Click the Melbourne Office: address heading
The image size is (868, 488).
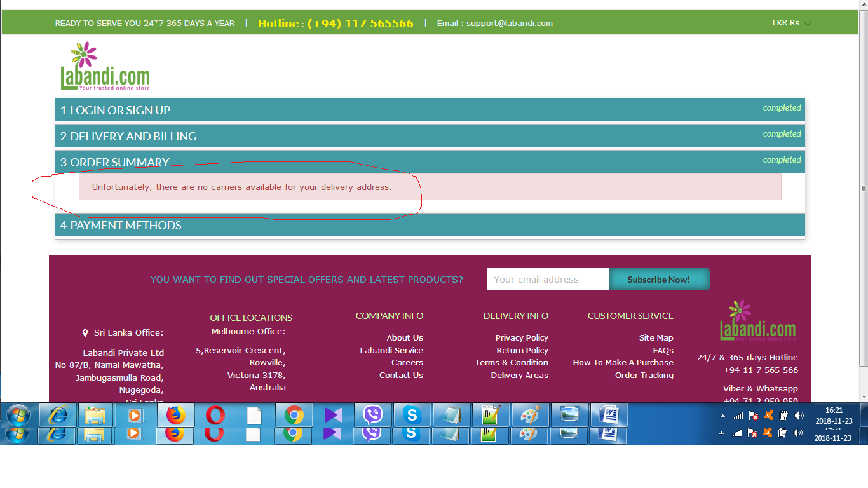[248, 332]
